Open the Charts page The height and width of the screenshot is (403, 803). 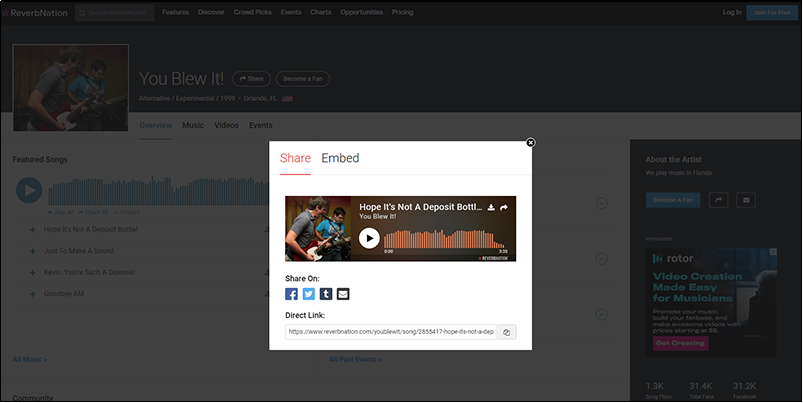click(321, 12)
